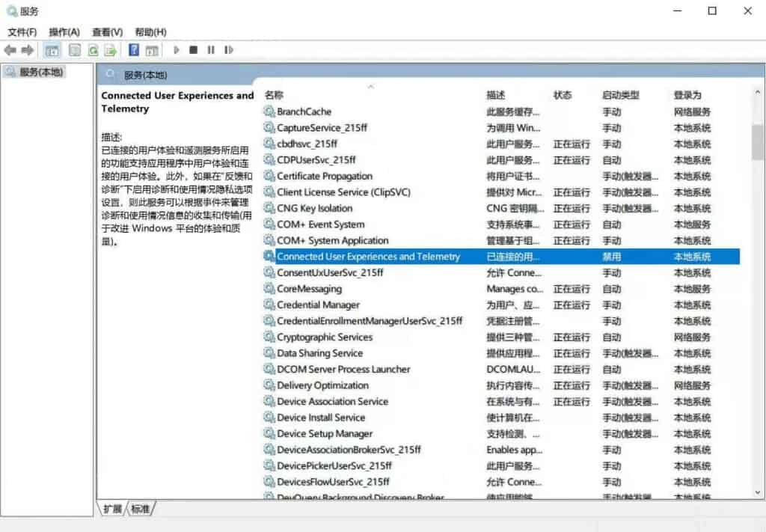Open help using the blue help icon
Viewport: 766px width, 532px height.
pyautogui.click(x=135, y=50)
